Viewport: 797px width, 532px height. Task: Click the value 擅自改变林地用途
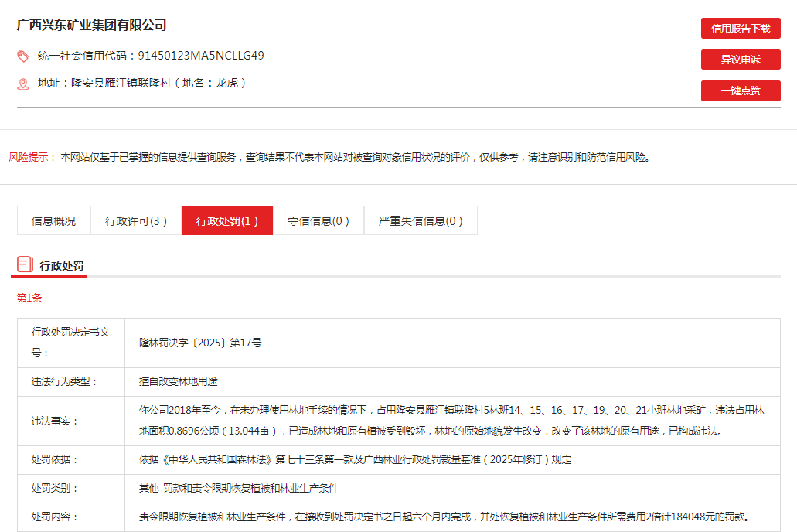point(179,381)
